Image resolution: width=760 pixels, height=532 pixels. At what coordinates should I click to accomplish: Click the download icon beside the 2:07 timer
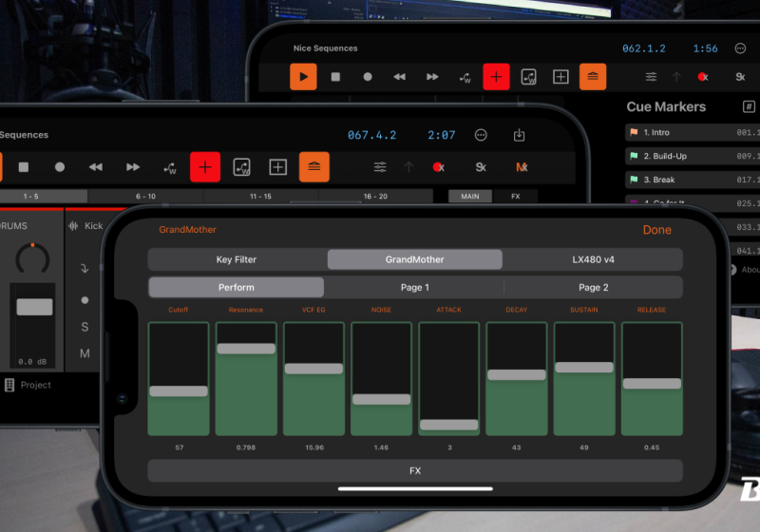click(519, 136)
